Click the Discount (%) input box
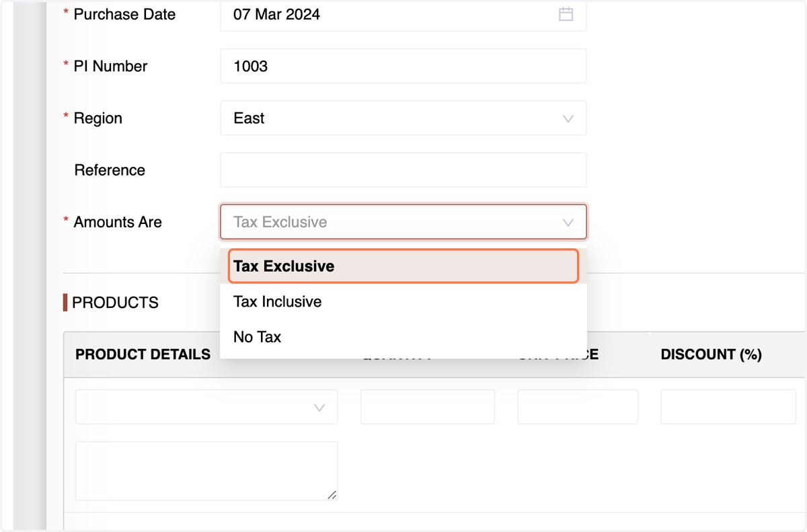 pos(728,406)
